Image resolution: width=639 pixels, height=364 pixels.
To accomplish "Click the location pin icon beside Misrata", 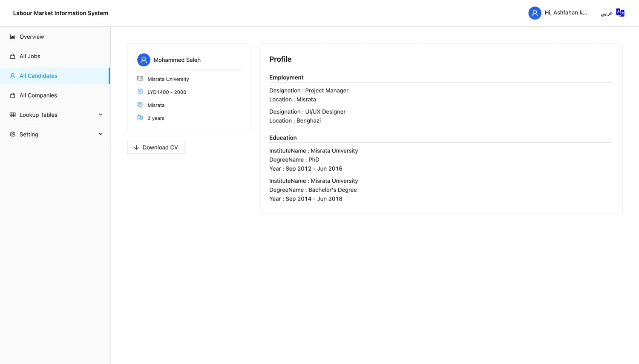I will click(x=140, y=105).
